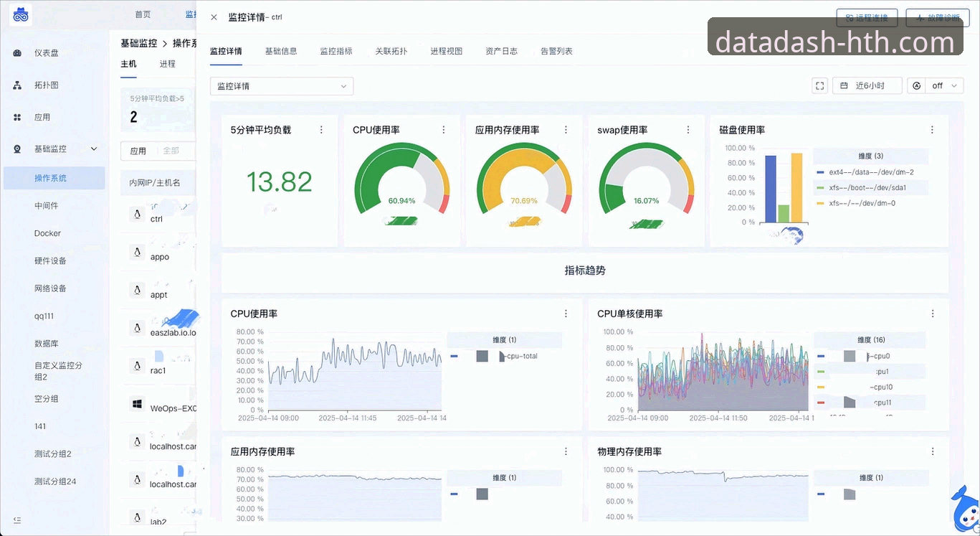Open the 网络设备 sidebar item
980x536 pixels.
pyautogui.click(x=54, y=288)
